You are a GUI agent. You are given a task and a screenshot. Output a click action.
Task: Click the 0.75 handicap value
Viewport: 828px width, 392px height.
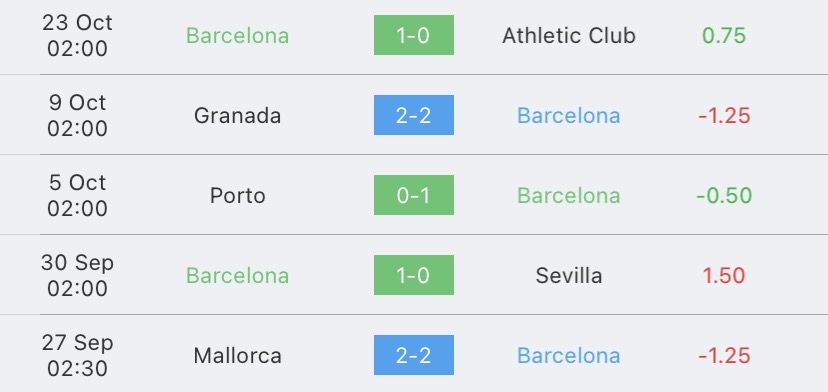724,35
